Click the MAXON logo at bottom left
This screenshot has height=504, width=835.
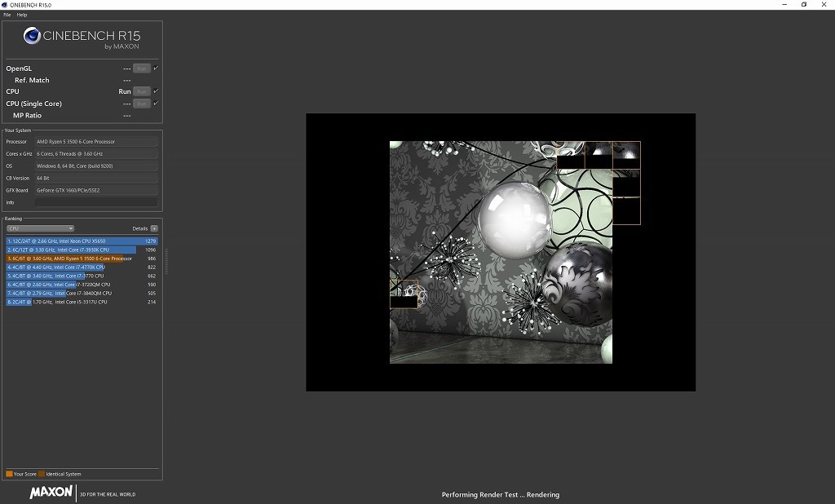[51, 493]
